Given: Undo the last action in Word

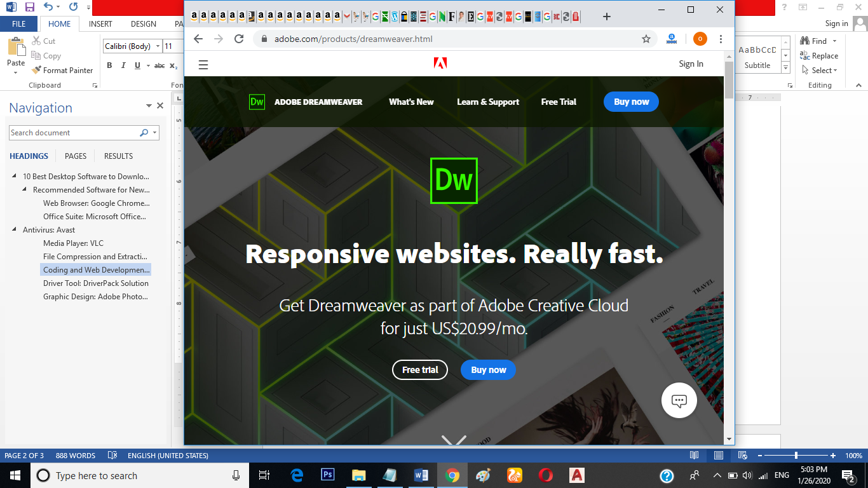Looking at the screenshot, I should (48, 8).
